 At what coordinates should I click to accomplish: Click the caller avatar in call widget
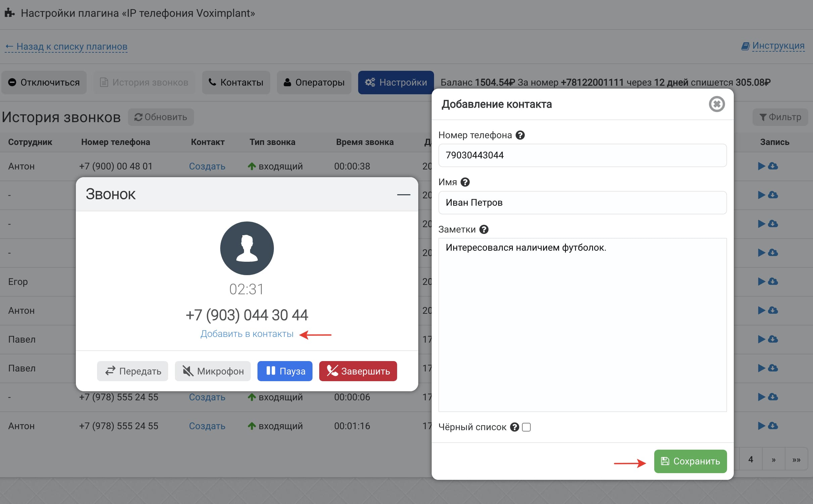(x=247, y=248)
